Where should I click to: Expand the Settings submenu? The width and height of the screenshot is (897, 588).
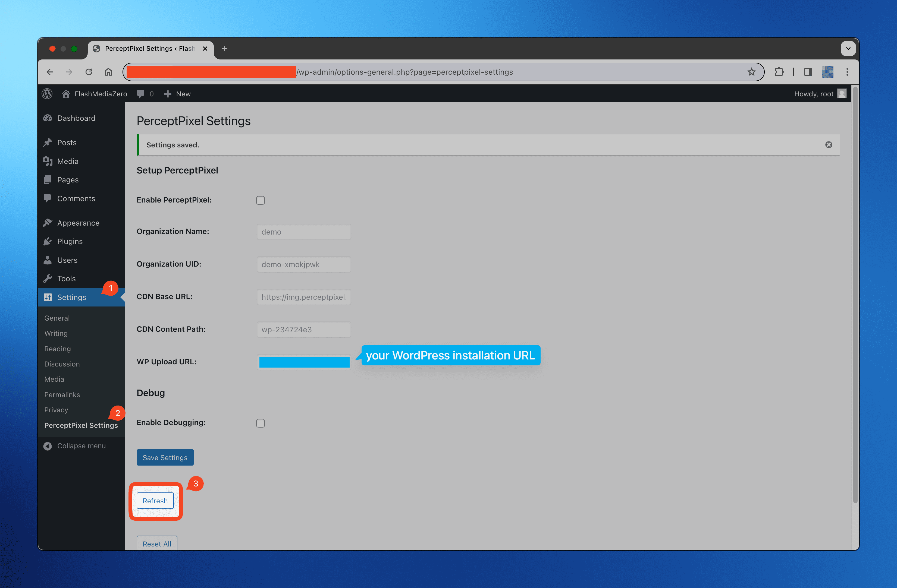71,297
